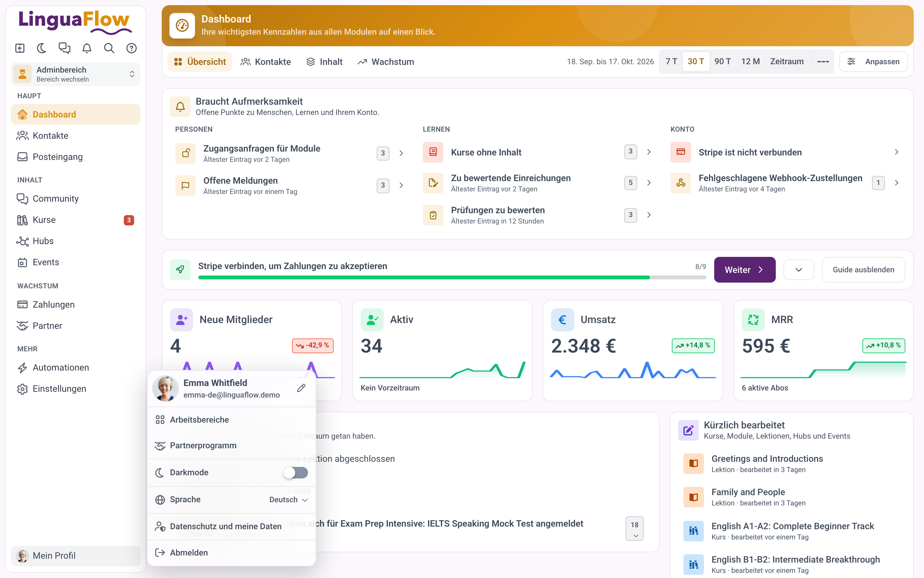Viewport: 924px width, 578px height.
Task: Expand the 18 grouped activity entries
Action: [x=634, y=529]
